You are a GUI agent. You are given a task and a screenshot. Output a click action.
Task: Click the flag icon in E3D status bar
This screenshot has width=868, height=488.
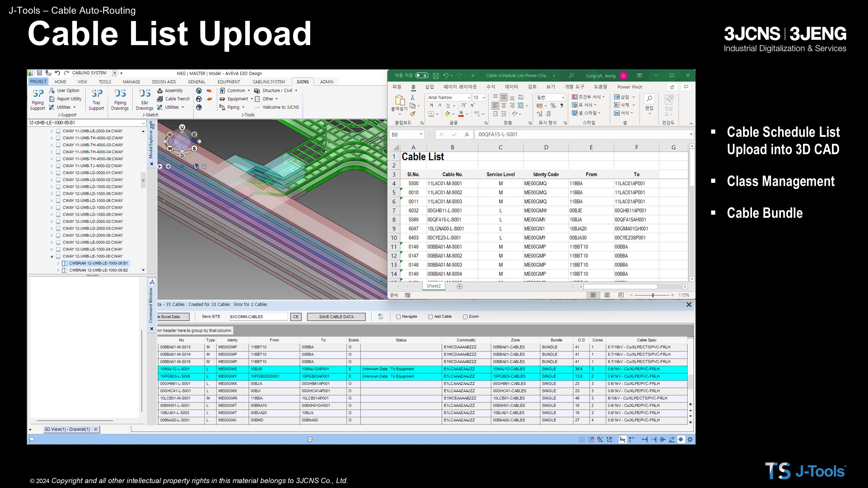(x=32, y=439)
